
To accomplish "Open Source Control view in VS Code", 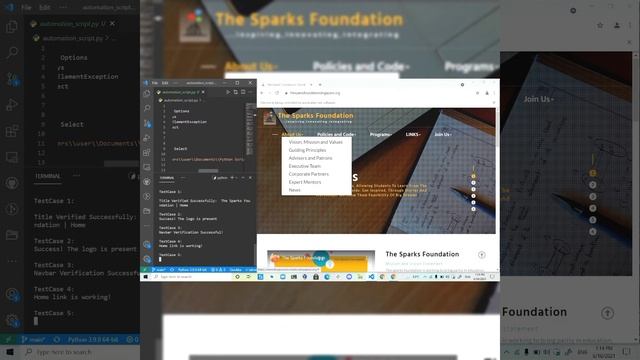I will pos(147,123).
